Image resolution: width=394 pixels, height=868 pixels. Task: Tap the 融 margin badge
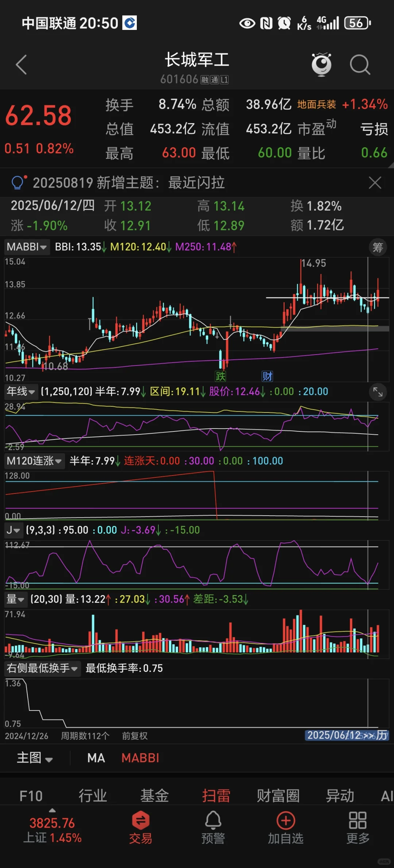[205, 80]
